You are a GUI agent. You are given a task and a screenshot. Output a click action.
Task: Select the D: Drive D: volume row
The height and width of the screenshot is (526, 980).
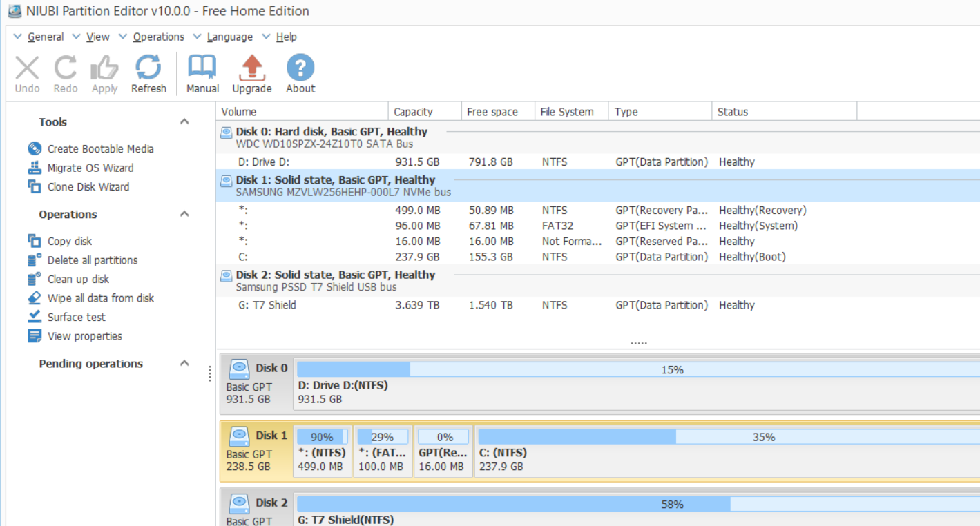(x=598, y=162)
